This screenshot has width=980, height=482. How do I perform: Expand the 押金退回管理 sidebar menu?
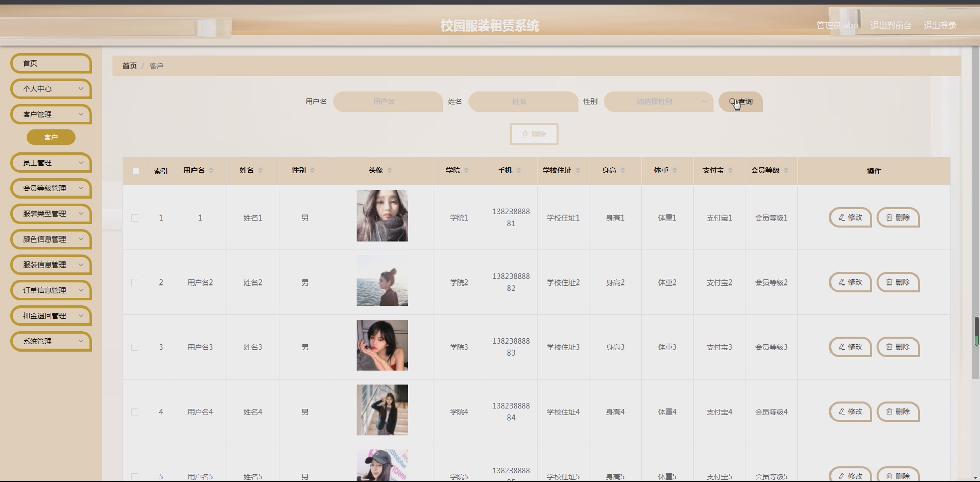click(51, 316)
